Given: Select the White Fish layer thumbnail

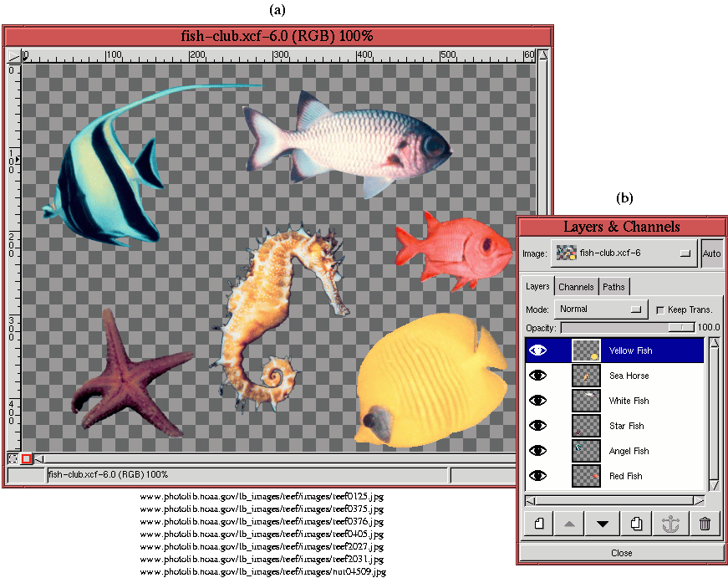Looking at the screenshot, I should [586, 401].
